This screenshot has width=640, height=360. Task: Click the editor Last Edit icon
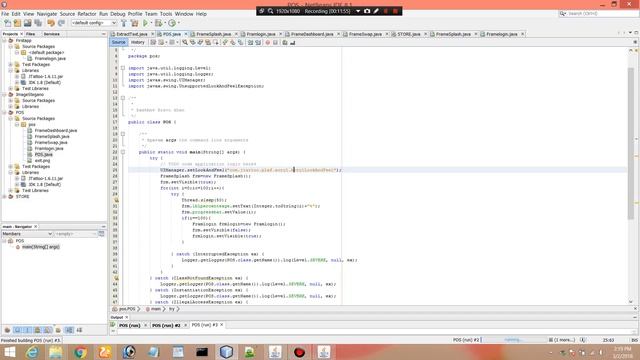(153, 42)
